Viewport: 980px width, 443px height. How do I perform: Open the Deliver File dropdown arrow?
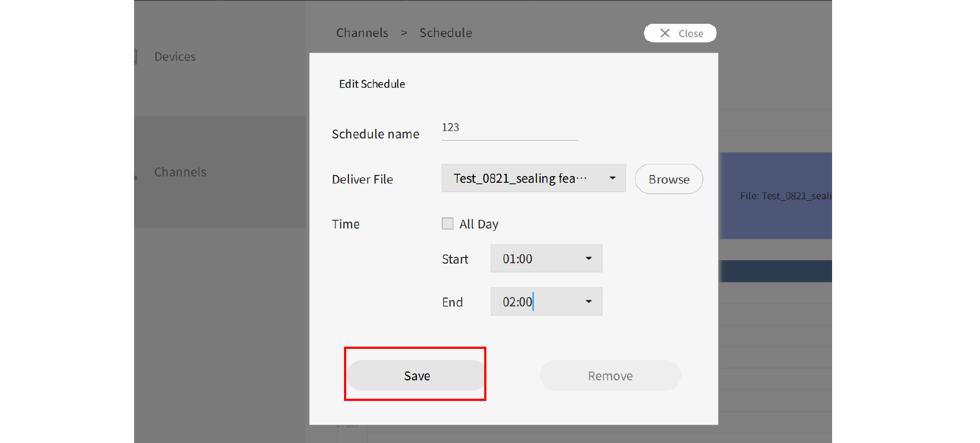612,178
